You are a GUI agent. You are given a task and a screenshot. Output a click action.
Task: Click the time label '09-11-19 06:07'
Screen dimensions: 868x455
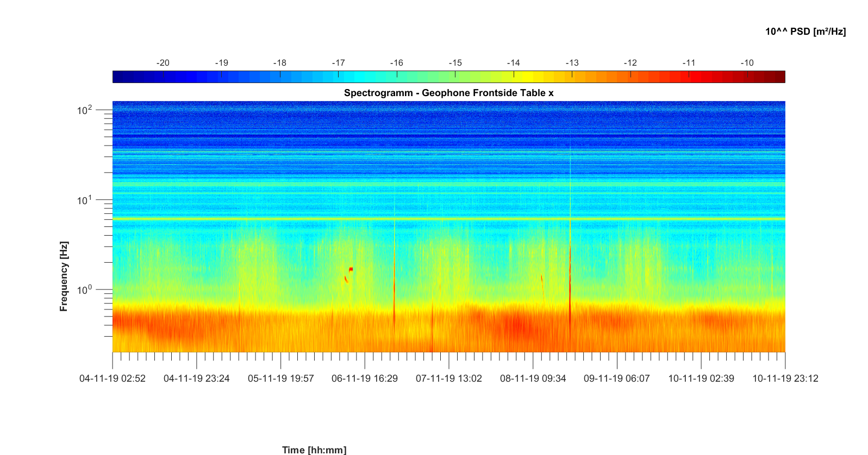click(617, 378)
